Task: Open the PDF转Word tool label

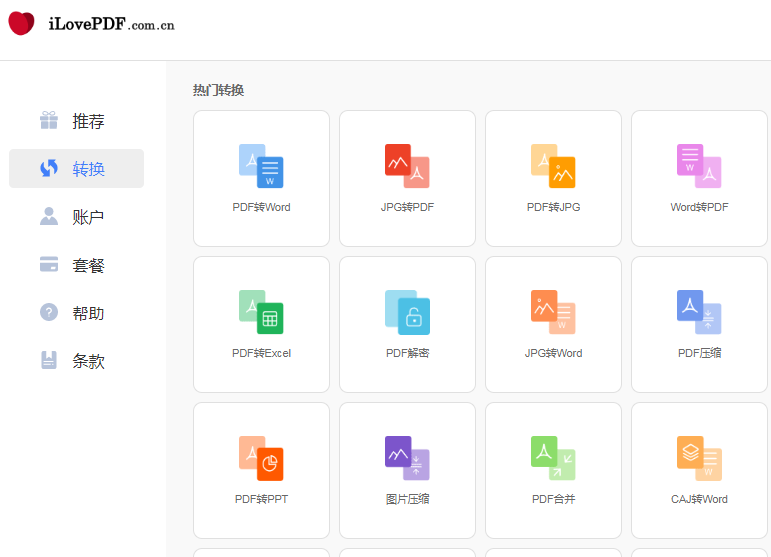Action: 261,207
